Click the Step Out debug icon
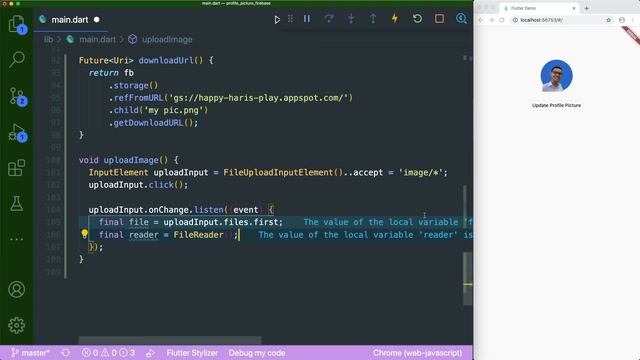 tap(373, 19)
